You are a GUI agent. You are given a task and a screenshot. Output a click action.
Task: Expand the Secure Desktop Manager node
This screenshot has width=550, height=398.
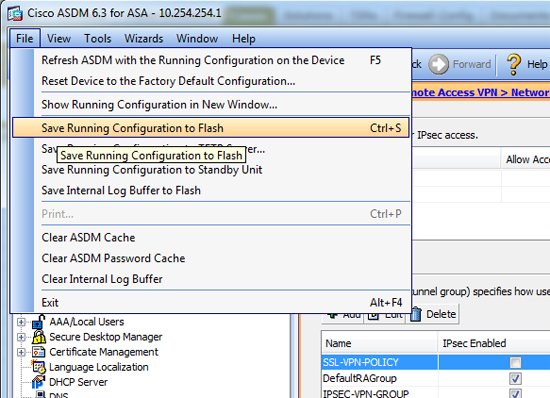[x=21, y=337]
